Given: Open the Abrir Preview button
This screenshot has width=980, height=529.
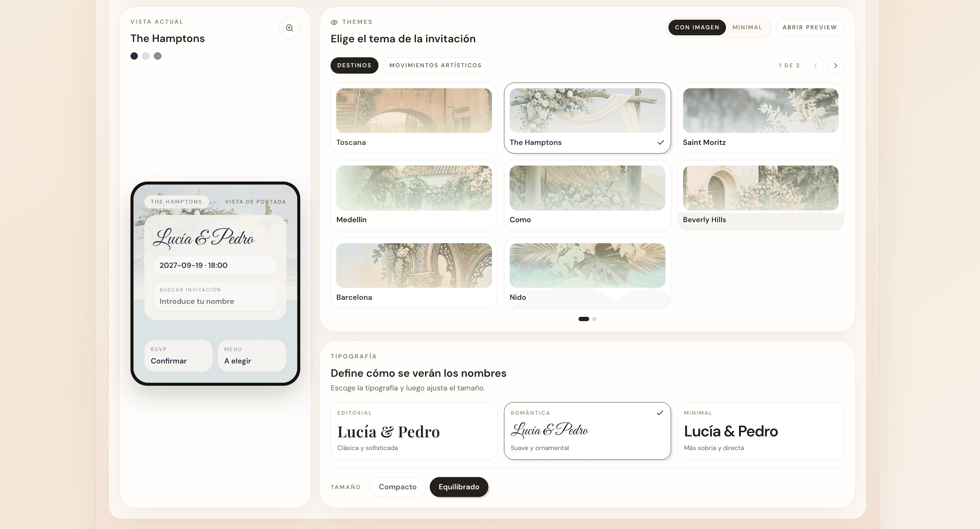Looking at the screenshot, I should (x=810, y=27).
